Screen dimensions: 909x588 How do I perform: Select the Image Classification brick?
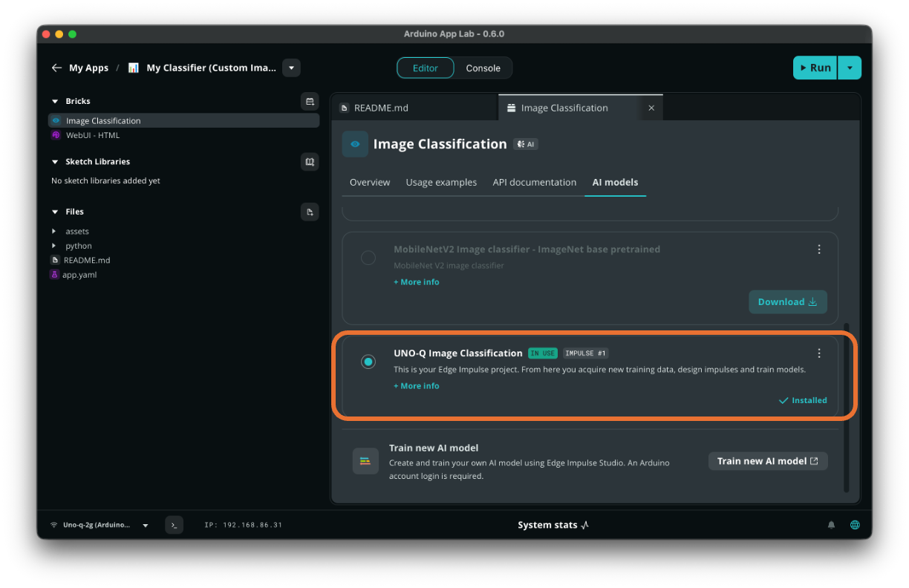(183, 120)
